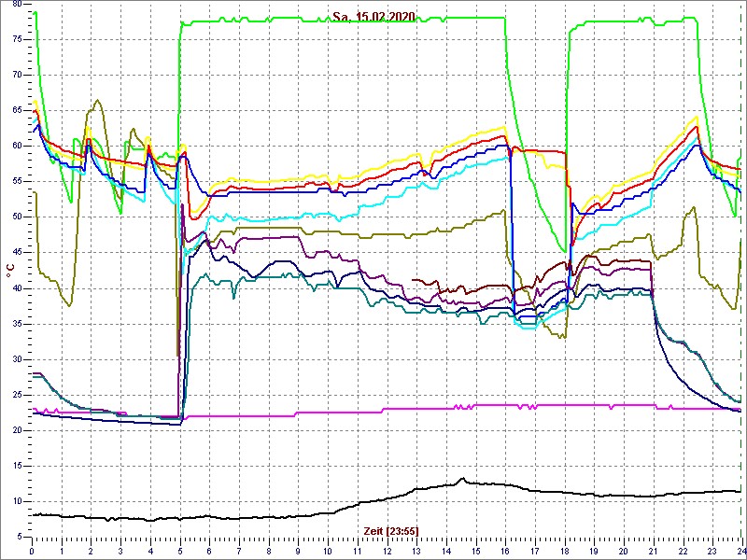The width and height of the screenshot is (747, 560).
Task: Click the black curve's peak after hour 14
Action: pyautogui.click(x=462, y=479)
